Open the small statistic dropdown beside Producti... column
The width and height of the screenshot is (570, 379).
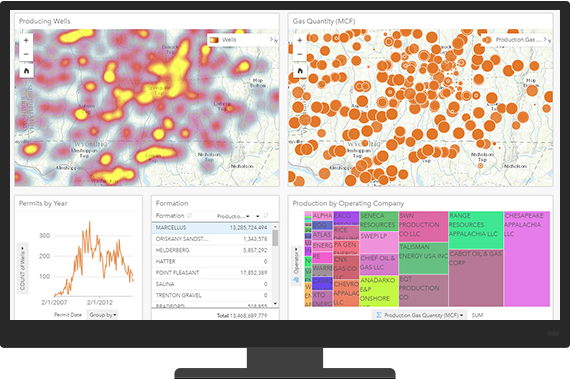tap(258, 216)
